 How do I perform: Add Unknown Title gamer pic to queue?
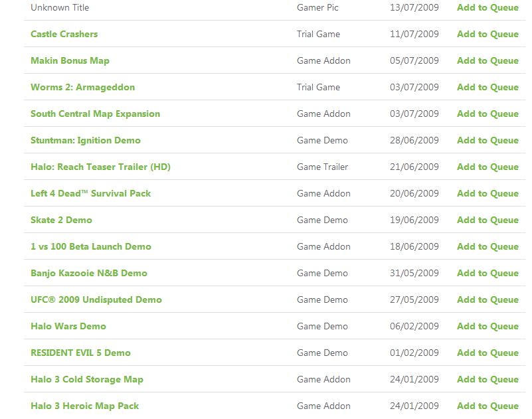tap(488, 7)
